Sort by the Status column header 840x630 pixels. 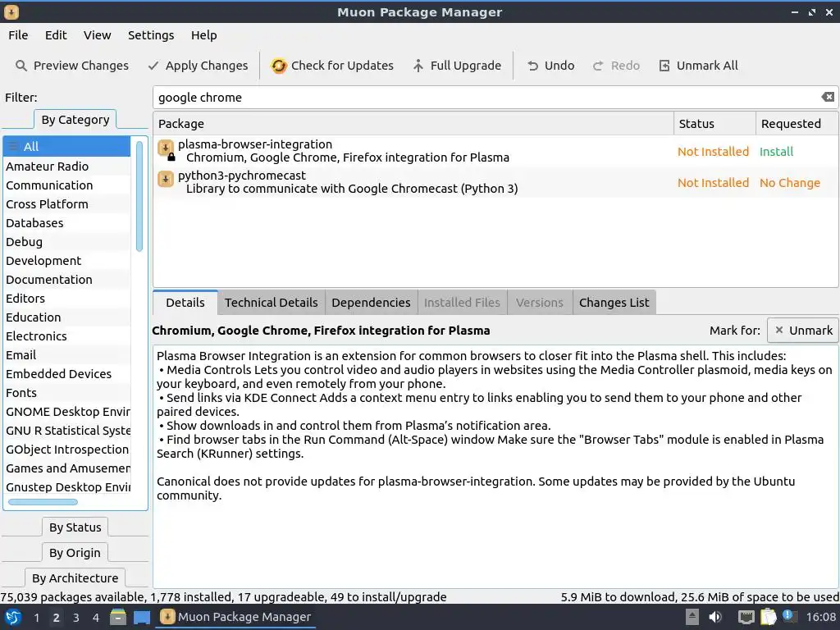coord(714,124)
